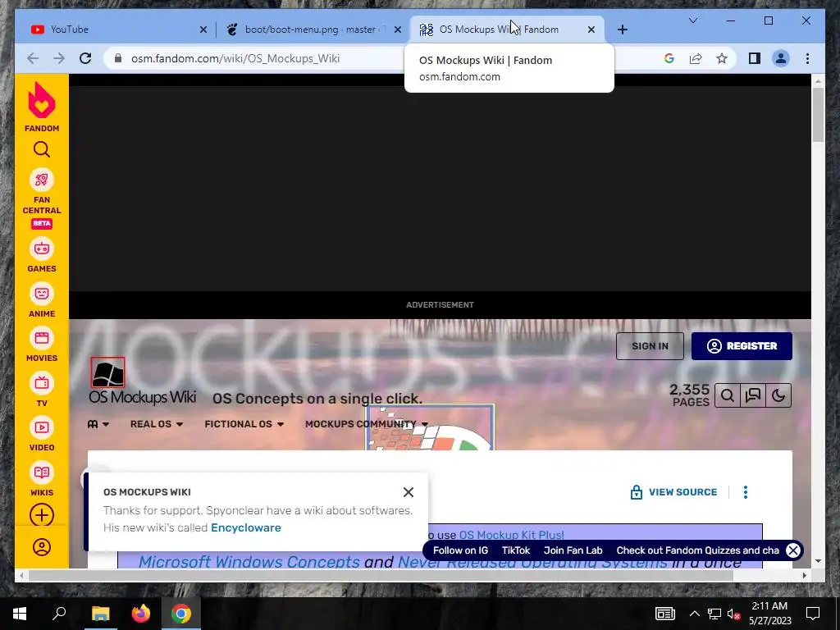This screenshot has height=630, width=840.
Task: Click the REGISTER button
Action: pyautogui.click(x=742, y=346)
